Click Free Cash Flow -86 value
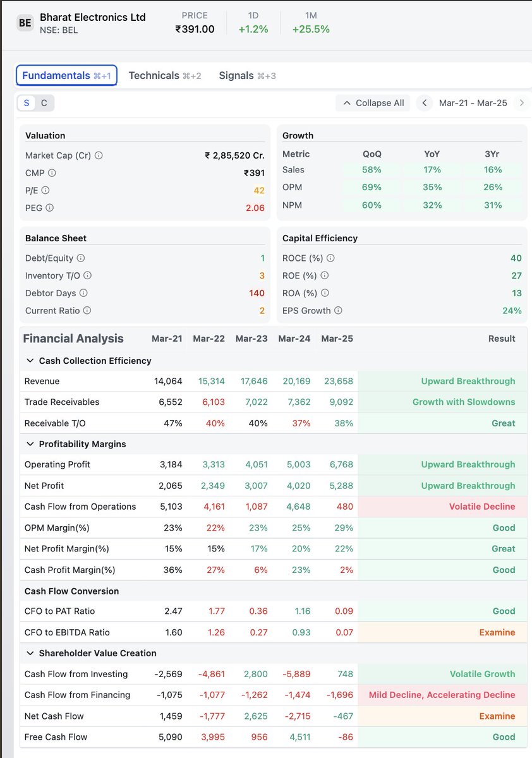This screenshot has width=532, height=758. coord(344,737)
